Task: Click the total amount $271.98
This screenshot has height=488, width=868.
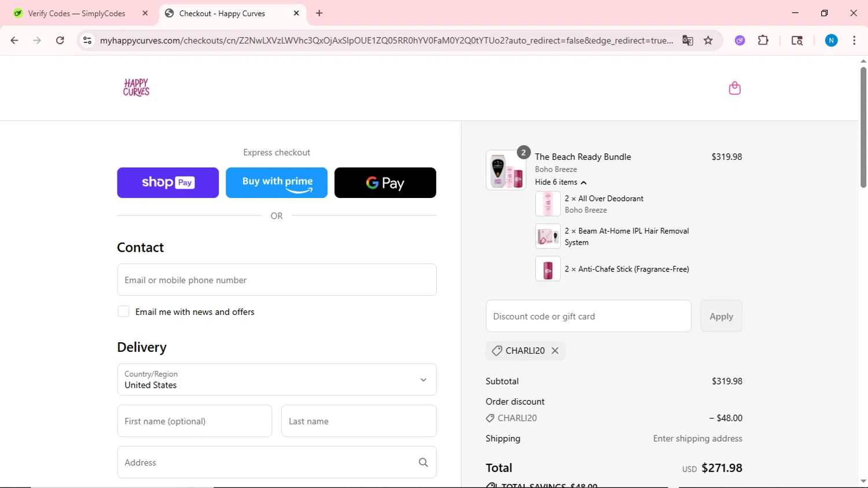Action: 722,468
